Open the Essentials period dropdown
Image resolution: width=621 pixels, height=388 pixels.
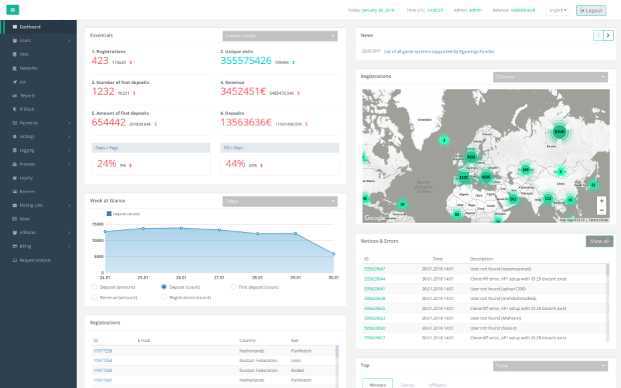(x=280, y=36)
